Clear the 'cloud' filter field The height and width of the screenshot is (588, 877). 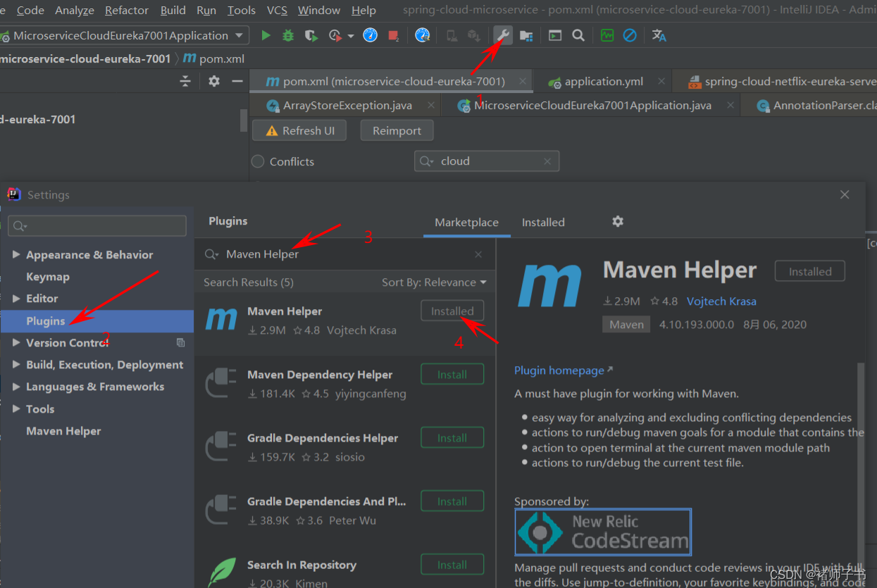point(547,161)
